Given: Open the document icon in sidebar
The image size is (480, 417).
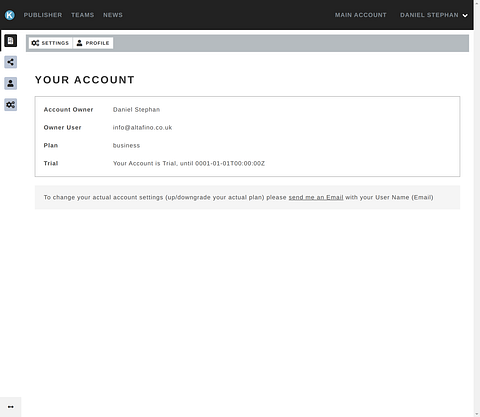Looking at the screenshot, I should (11, 41).
